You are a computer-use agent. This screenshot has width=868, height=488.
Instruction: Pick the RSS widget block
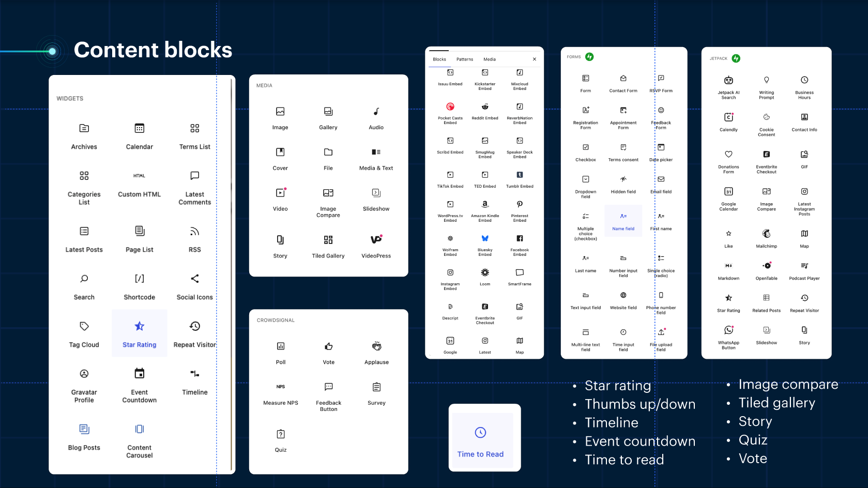tap(194, 240)
